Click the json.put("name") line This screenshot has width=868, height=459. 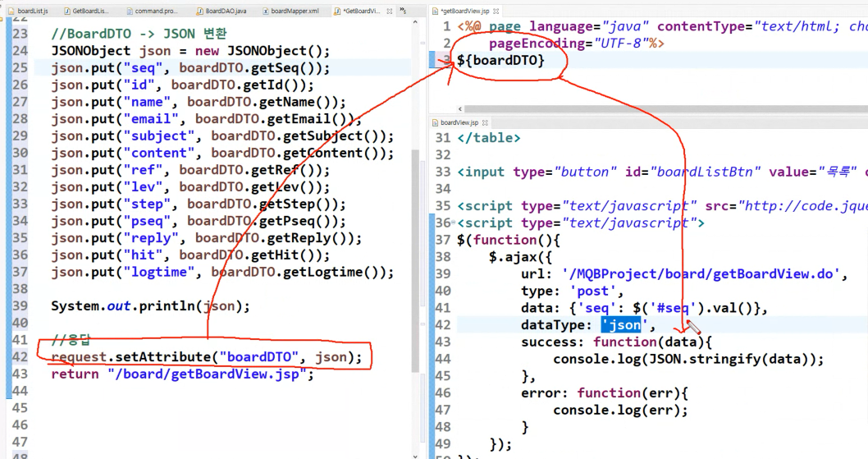pos(199,102)
